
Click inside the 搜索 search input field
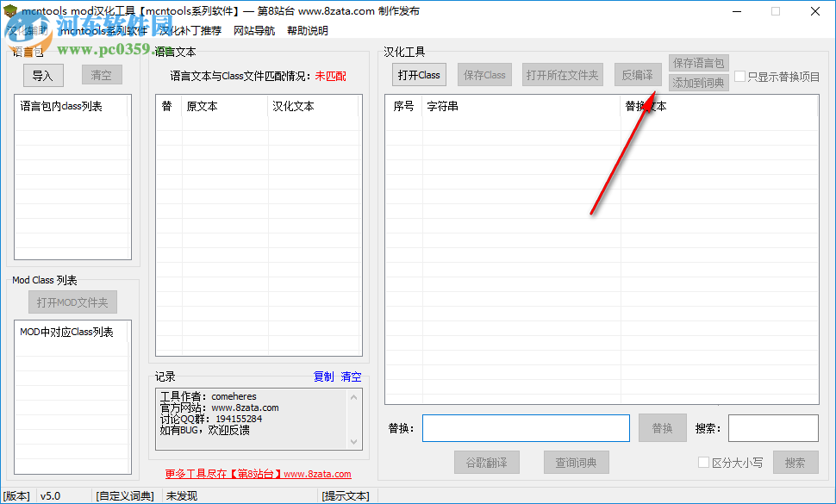tap(771, 427)
